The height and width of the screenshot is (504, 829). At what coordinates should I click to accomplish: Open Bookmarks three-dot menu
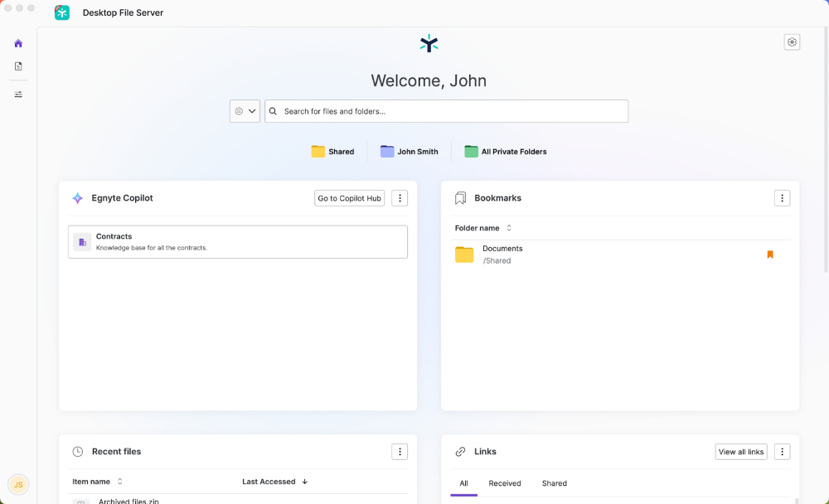pyautogui.click(x=782, y=198)
